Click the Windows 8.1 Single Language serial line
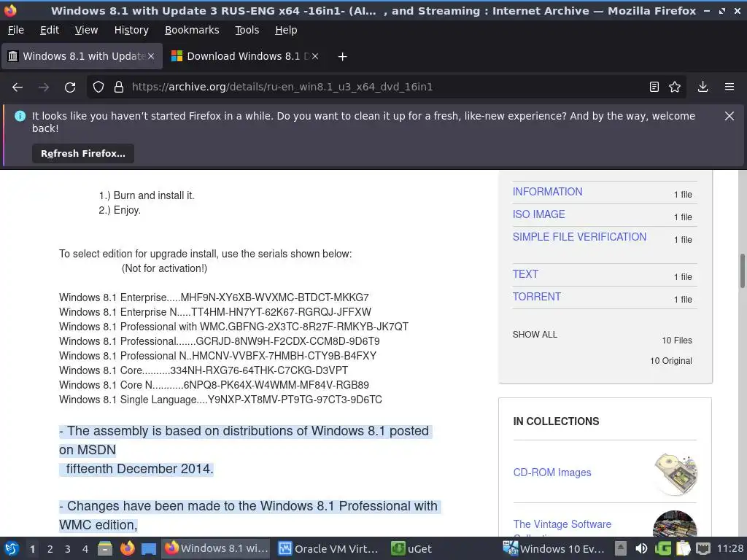The image size is (747, 560). point(220,400)
